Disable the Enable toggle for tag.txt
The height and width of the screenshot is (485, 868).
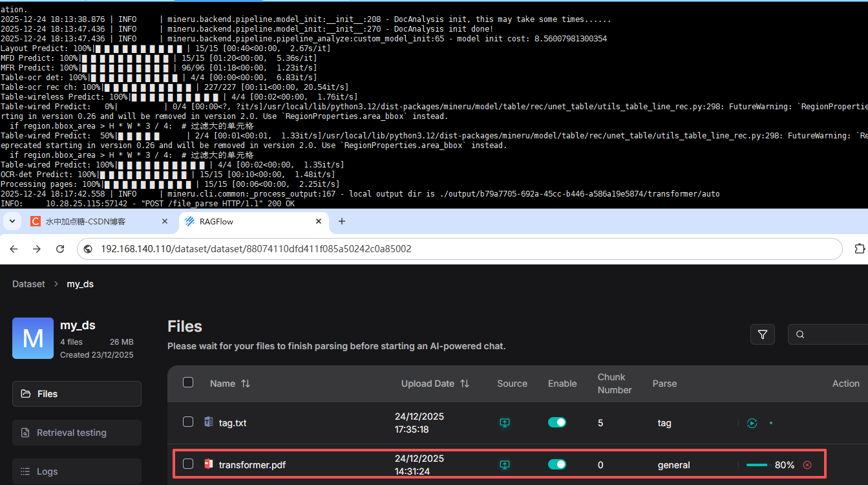pos(556,422)
